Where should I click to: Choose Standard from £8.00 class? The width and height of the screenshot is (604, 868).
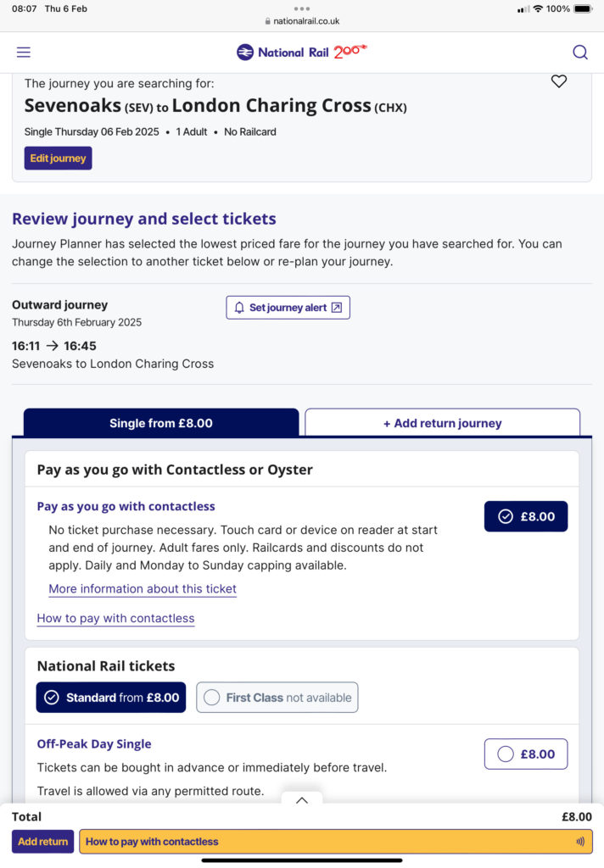[x=111, y=697]
